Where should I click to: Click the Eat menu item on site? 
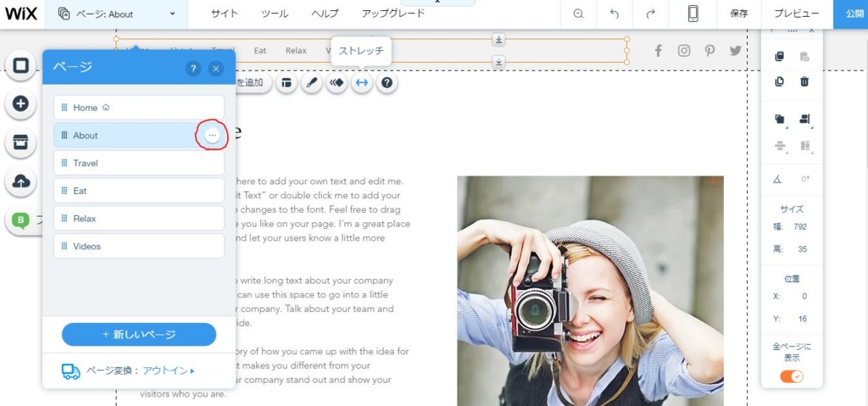pos(260,50)
